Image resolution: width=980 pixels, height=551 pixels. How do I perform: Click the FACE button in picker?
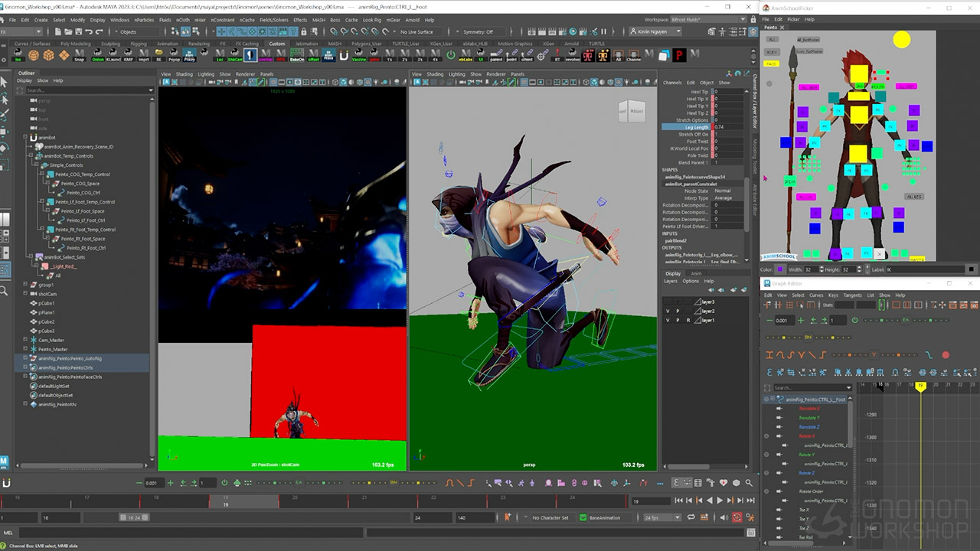tap(771, 64)
